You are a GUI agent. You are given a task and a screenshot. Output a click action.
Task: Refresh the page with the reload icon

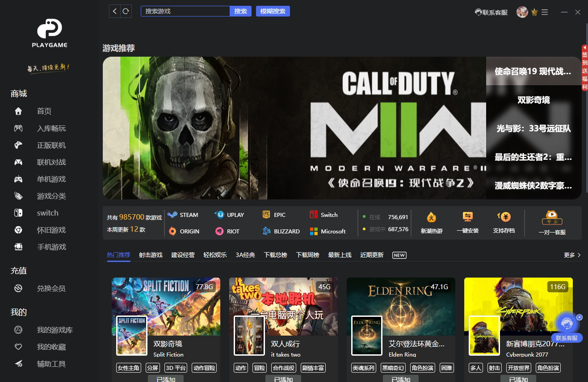pyautogui.click(x=126, y=11)
